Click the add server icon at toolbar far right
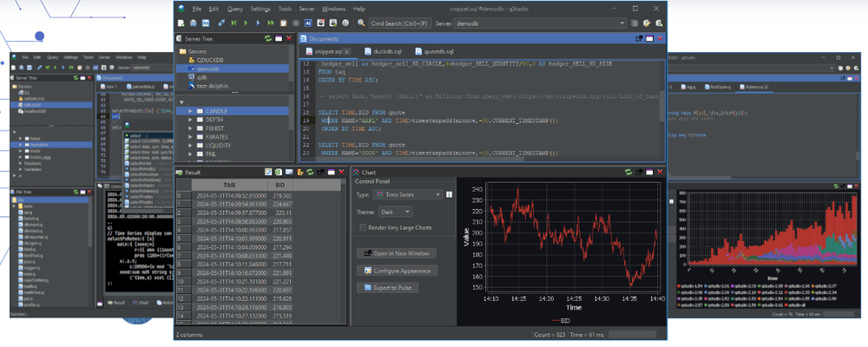The image size is (868, 347). [659, 23]
